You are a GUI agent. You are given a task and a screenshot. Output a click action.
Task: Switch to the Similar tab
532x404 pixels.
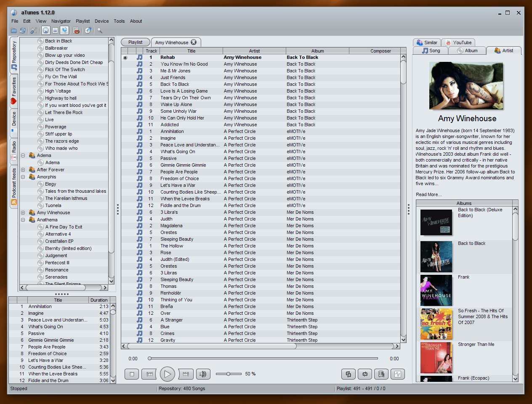point(427,43)
